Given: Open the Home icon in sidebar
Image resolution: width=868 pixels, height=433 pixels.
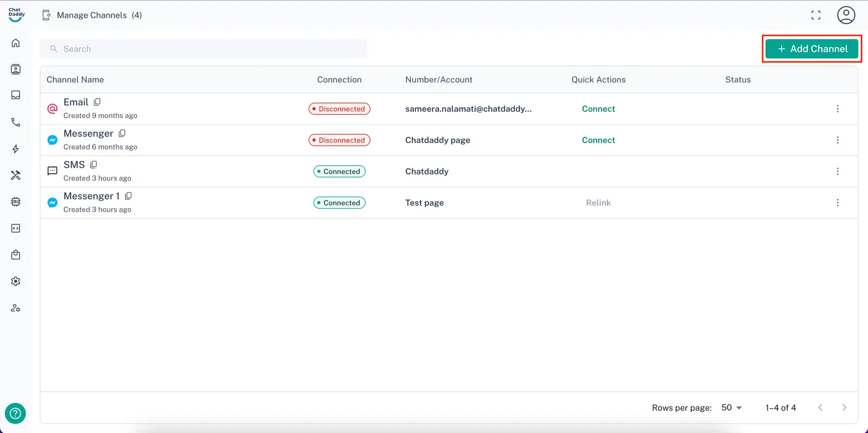Looking at the screenshot, I should coord(16,43).
